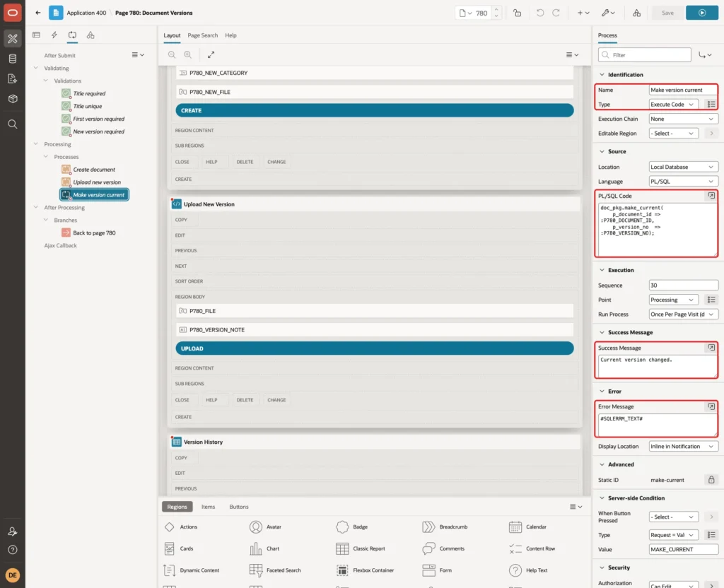Collapse the Processing tree node

pos(36,144)
